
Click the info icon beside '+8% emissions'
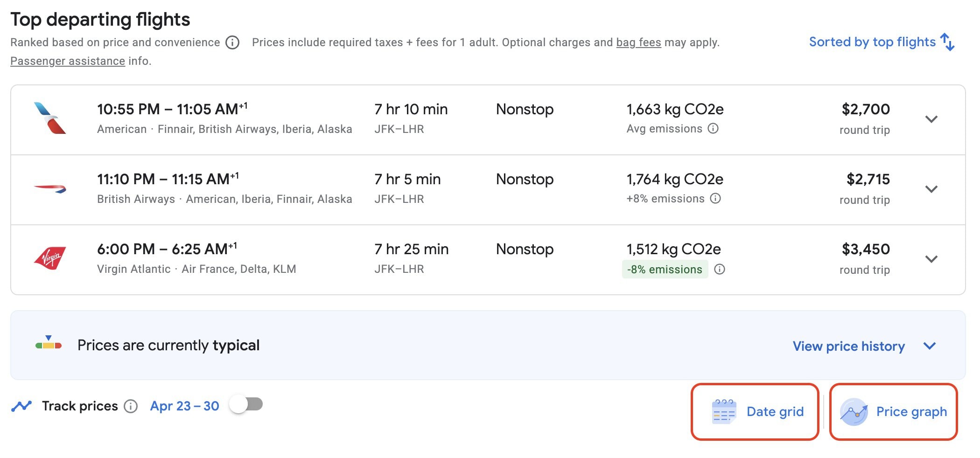[x=715, y=199]
